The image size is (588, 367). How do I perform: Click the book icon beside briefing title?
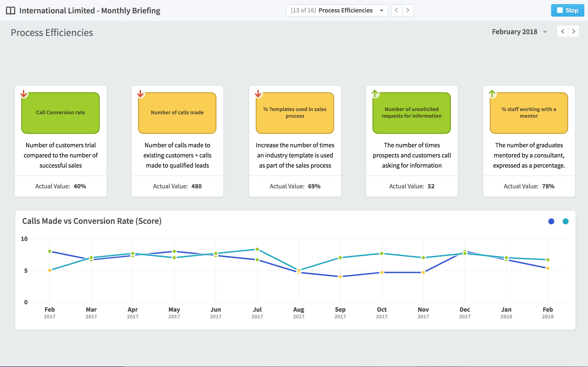10,11
